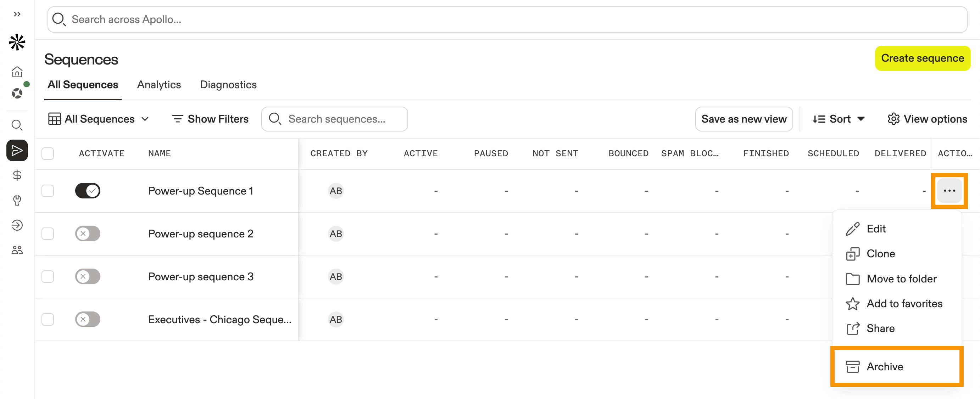Open the Deals dollar sign sidebar icon

17,175
